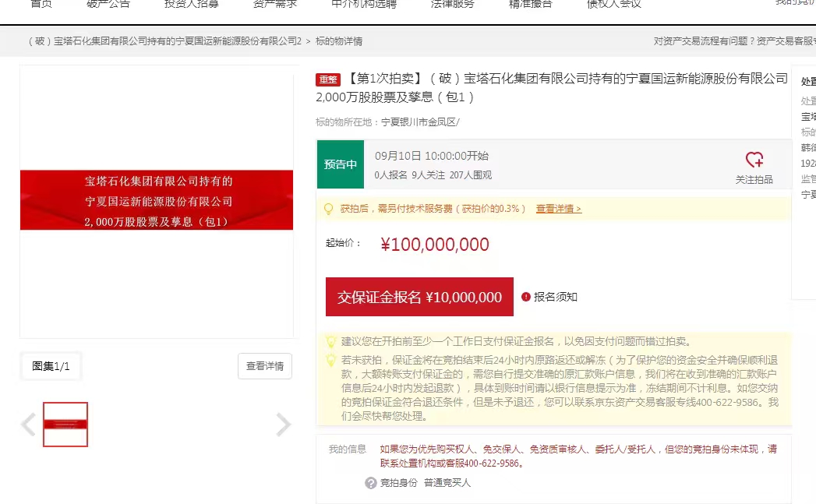
Task: Click the green 预告中 status label
Action: pyautogui.click(x=341, y=164)
